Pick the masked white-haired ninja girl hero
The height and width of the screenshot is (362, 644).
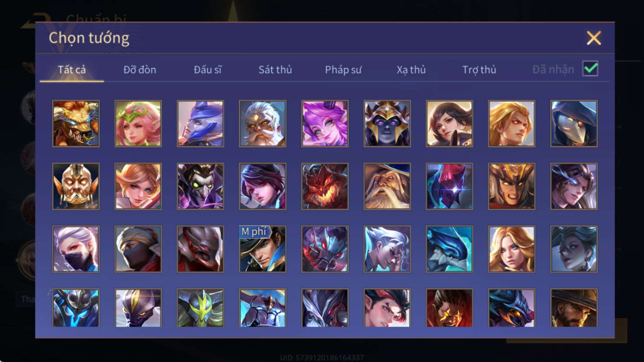[76, 249]
